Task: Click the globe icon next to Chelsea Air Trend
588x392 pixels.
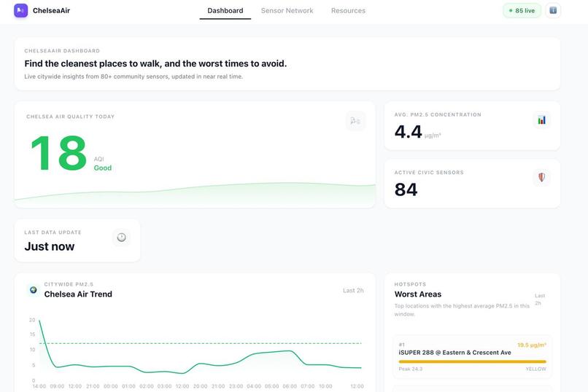Action: tap(34, 290)
